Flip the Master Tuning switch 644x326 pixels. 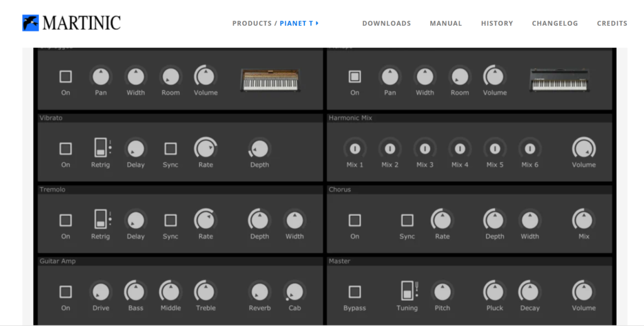click(x=406, y=291)
